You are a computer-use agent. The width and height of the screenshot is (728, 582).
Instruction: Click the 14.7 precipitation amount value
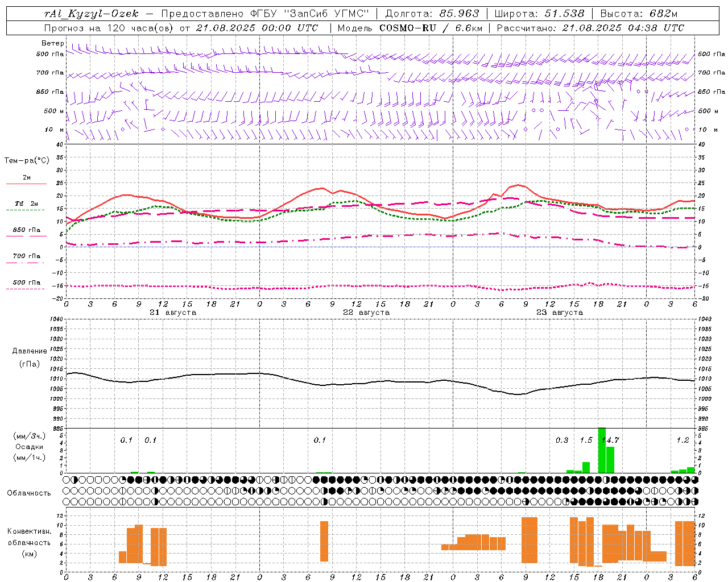[x=610, y=440]
